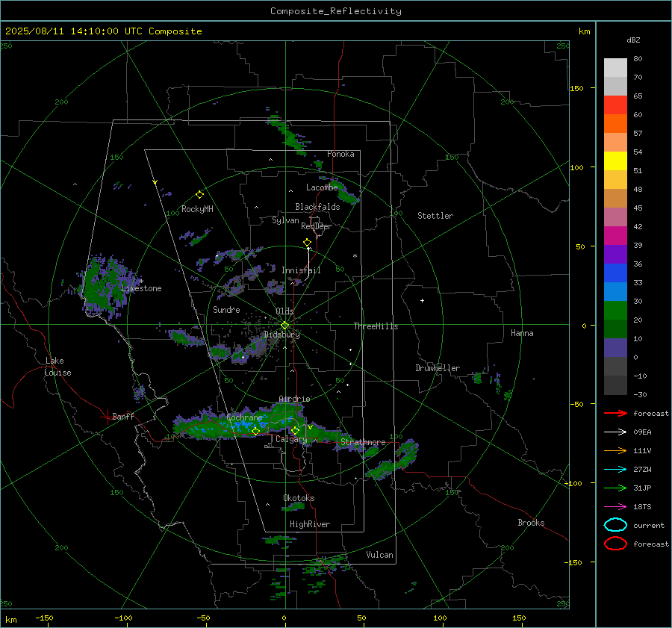
Task: Click the Calgary city label
Action: tap(291, 439)
